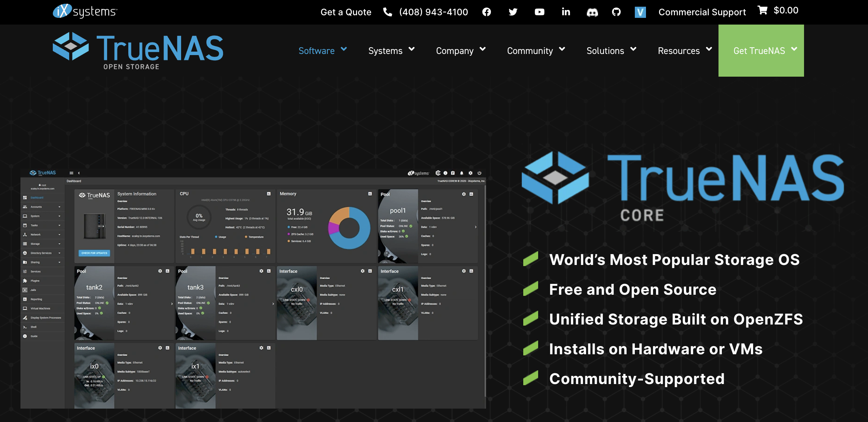Click the TrueNAS dashboard screenshot thumbnail
This screenshot has width=868, height=422.
point(253,288)
